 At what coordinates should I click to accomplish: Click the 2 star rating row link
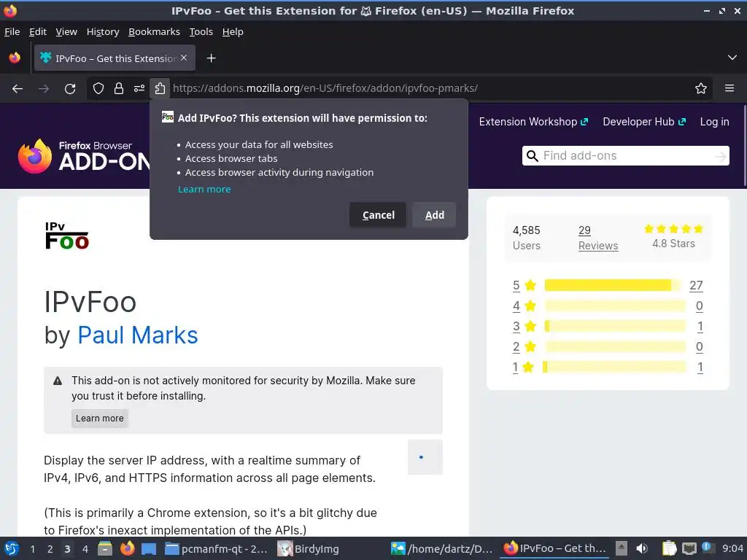click(x=516, y=346)
